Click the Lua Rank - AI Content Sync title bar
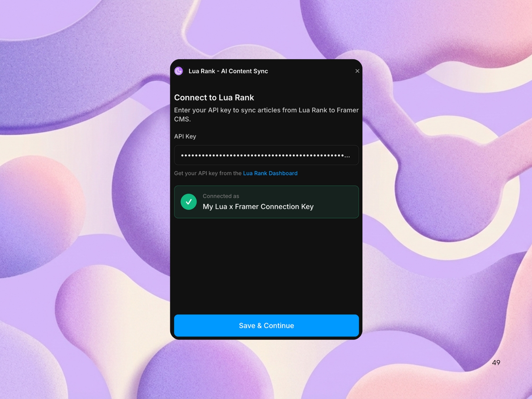Image resolution: width=532 pixels, height=399 pixels. tap(228, 71)
